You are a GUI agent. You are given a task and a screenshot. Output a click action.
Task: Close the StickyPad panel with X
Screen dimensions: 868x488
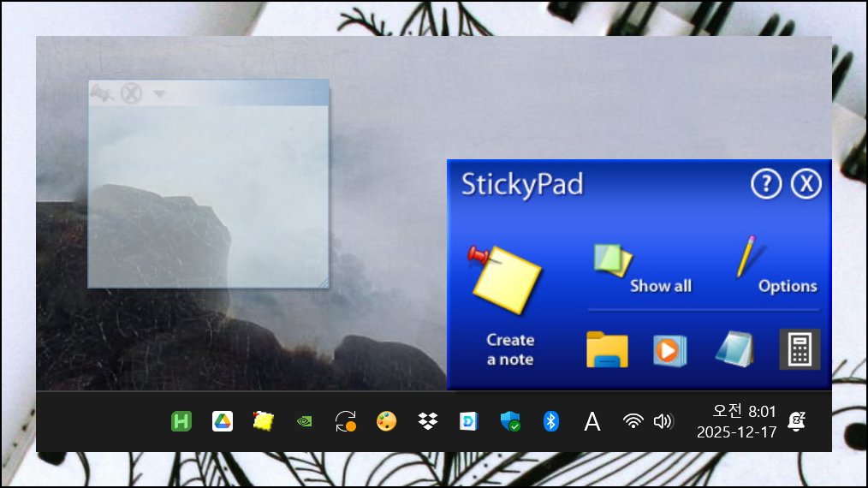806,184
